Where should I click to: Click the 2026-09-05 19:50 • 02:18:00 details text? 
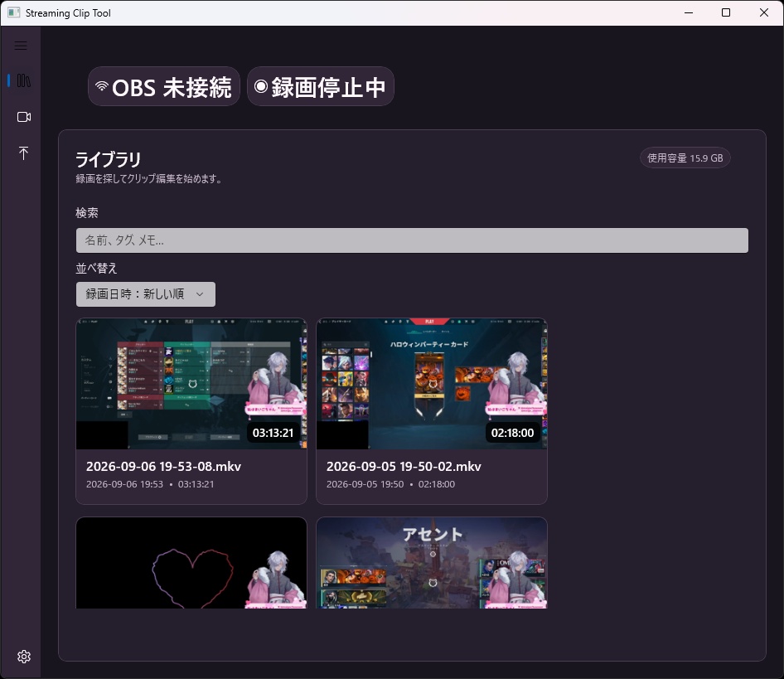coord(390,484)
